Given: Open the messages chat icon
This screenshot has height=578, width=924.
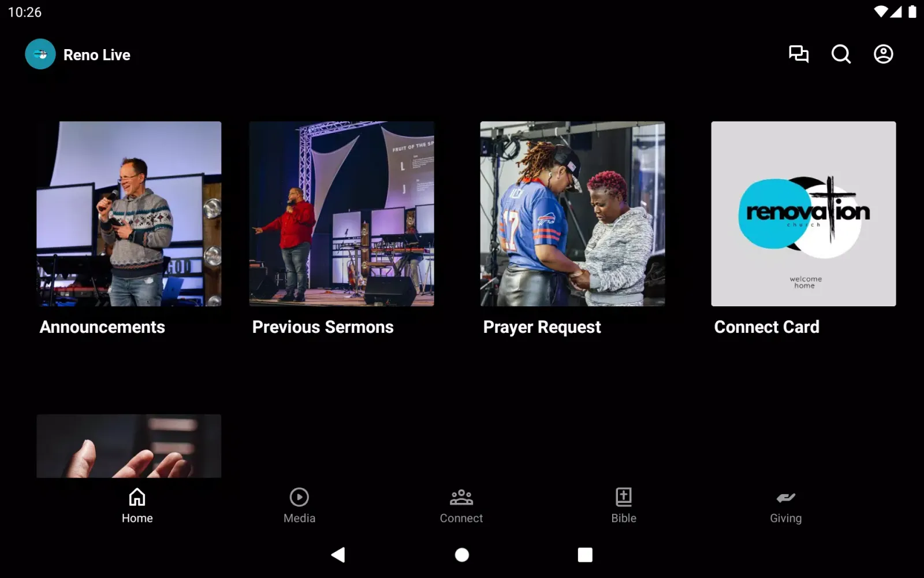Looking at the screenshot, I should 799,54.
